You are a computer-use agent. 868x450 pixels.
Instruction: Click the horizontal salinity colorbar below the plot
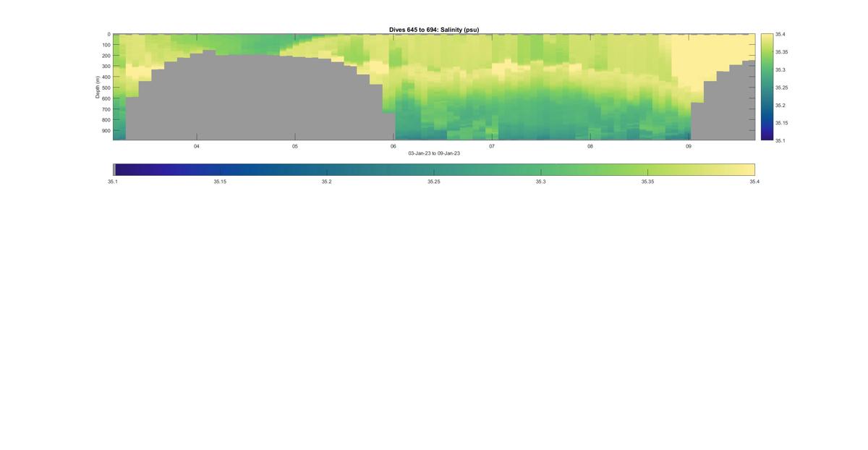[434, 169]
